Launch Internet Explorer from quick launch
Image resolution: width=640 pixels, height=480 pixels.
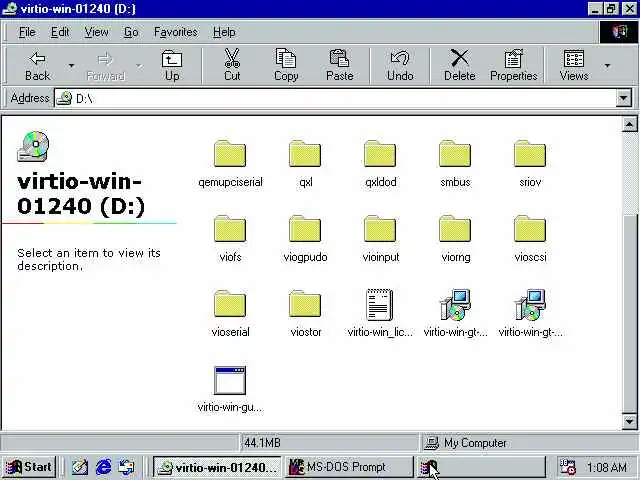(x=103, y=467)
